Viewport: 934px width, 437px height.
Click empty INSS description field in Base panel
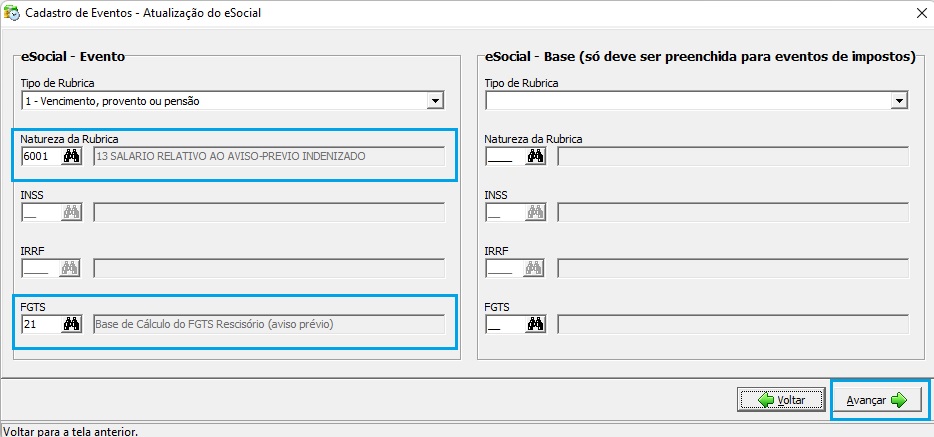point(733,213)
